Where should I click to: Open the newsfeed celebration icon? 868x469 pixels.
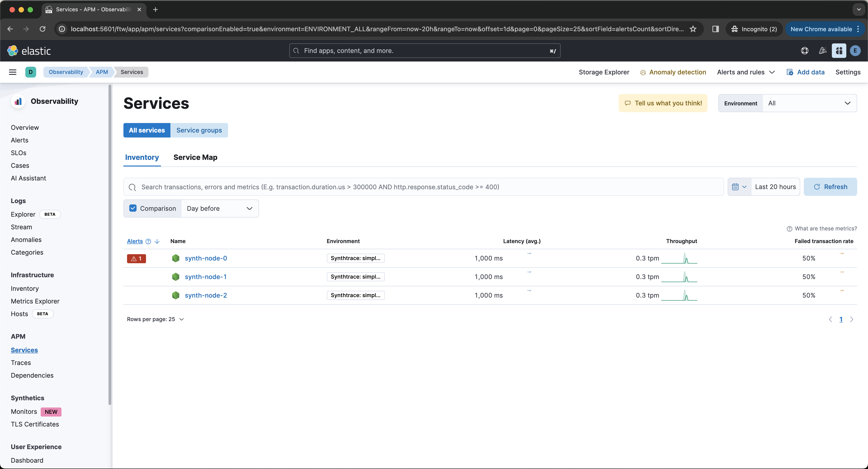(x=823, y=51)
